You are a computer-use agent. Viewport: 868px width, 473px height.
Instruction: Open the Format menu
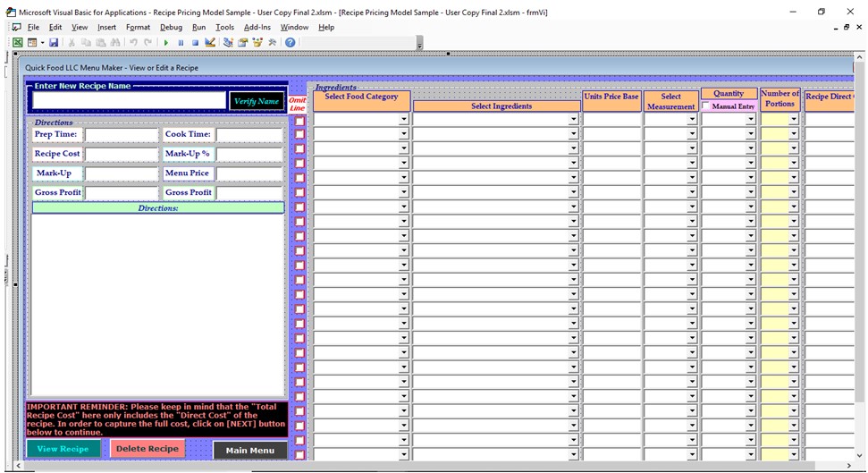[x=138, y=27]
